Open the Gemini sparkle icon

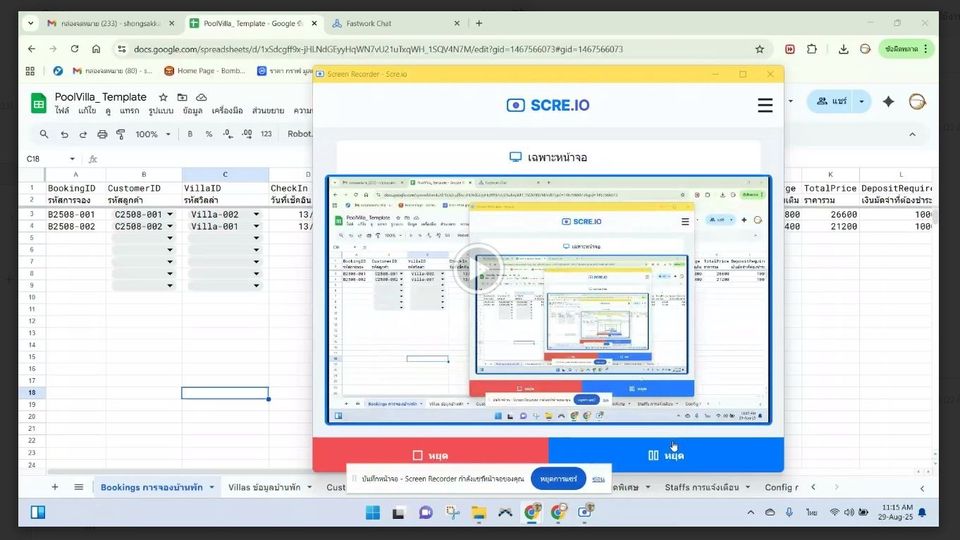coord(888,101)
